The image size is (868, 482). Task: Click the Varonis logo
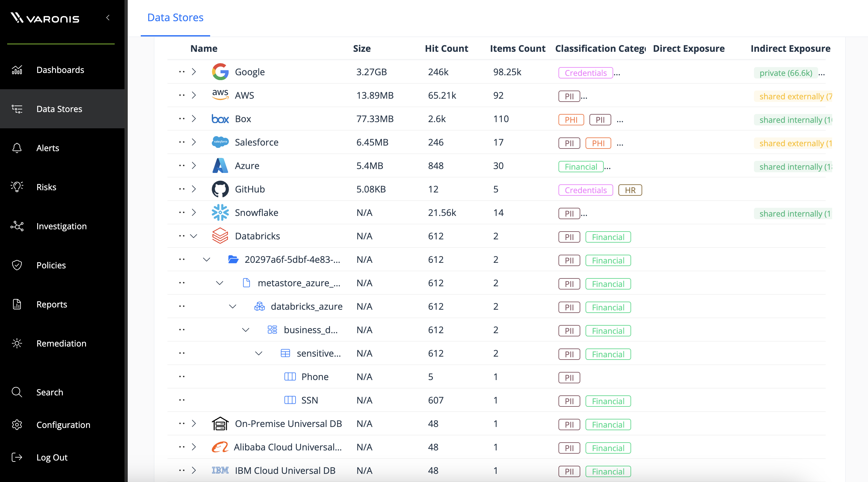tap(45, 18)
